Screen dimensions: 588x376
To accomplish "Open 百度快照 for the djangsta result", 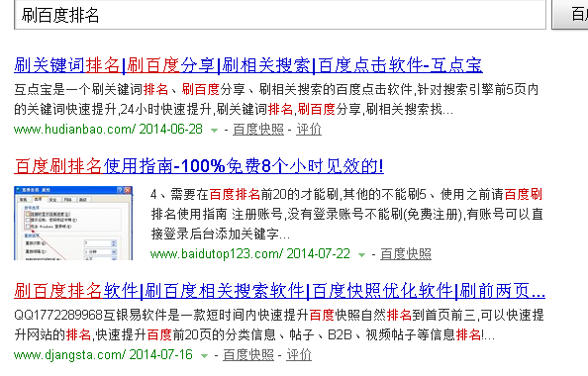I will [248, 354].
